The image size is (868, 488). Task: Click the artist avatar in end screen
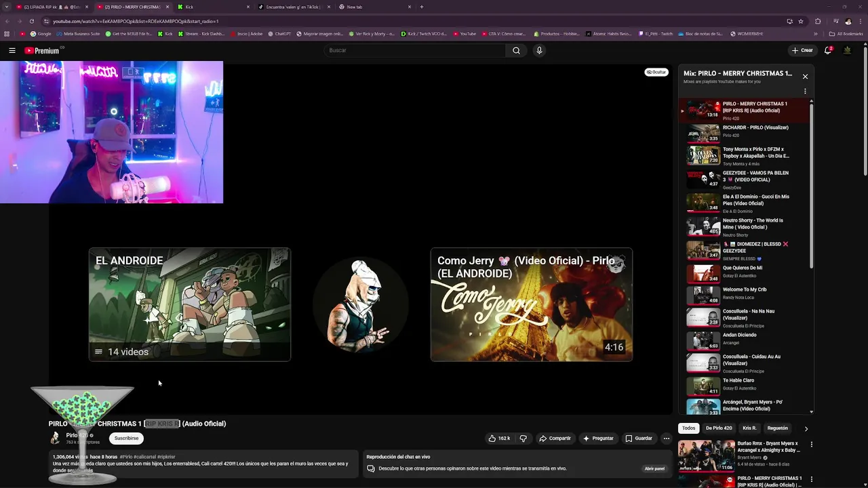[x=360, y=304]
